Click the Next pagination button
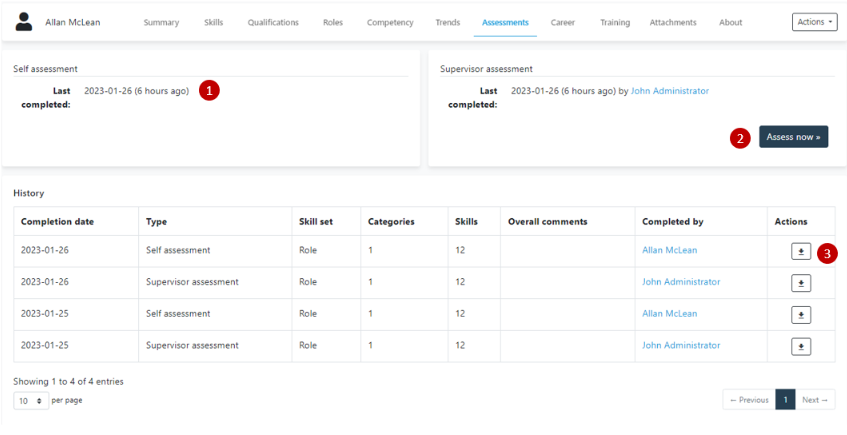The width and height of the screenshot is (847, 435). tap(815, 400)
